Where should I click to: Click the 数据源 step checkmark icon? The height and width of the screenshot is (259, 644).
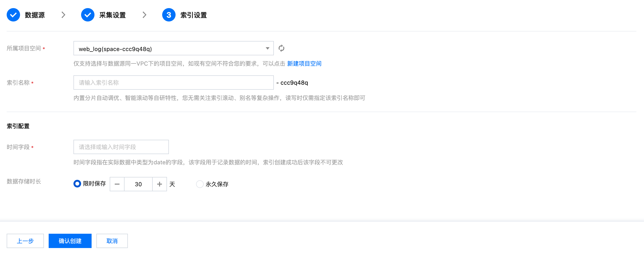13,15
